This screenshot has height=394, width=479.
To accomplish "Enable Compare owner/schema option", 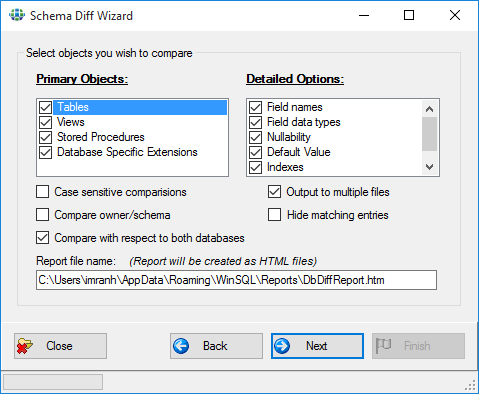I will pyautogui.click(x=43, y=215).
